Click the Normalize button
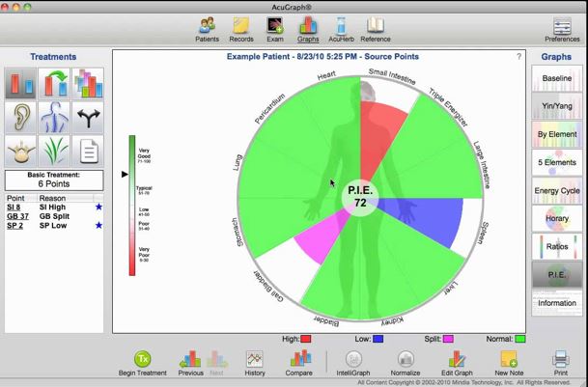Image resolution: width=588 pixels, height=387 pixels. coord(406,364)
